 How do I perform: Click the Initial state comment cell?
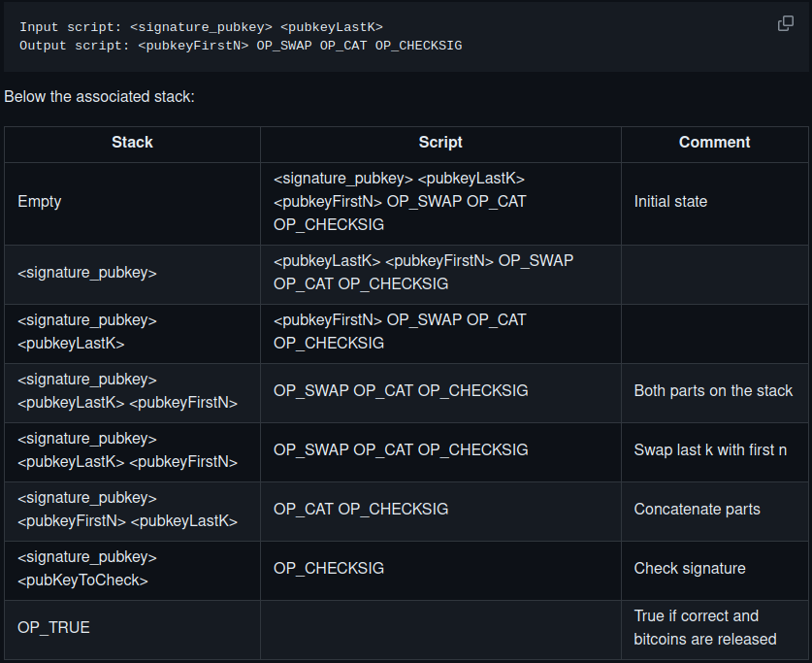pos(714,202)
